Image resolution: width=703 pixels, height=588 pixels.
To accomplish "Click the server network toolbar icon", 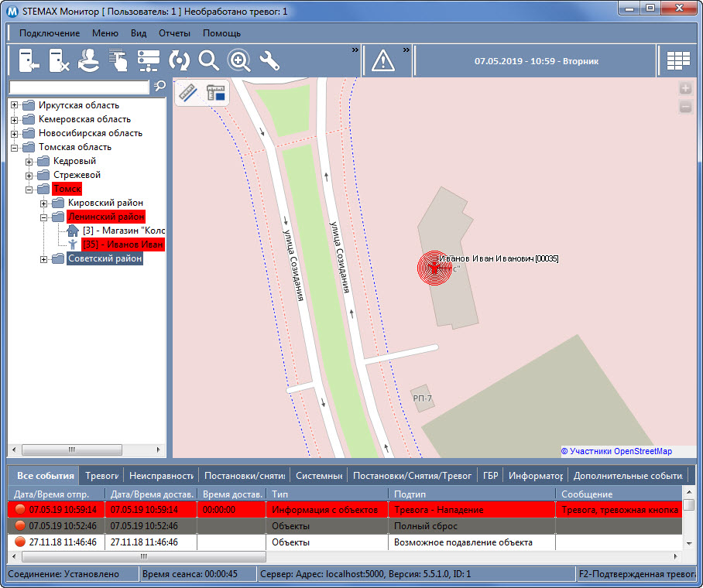I will tap(149, 60).
